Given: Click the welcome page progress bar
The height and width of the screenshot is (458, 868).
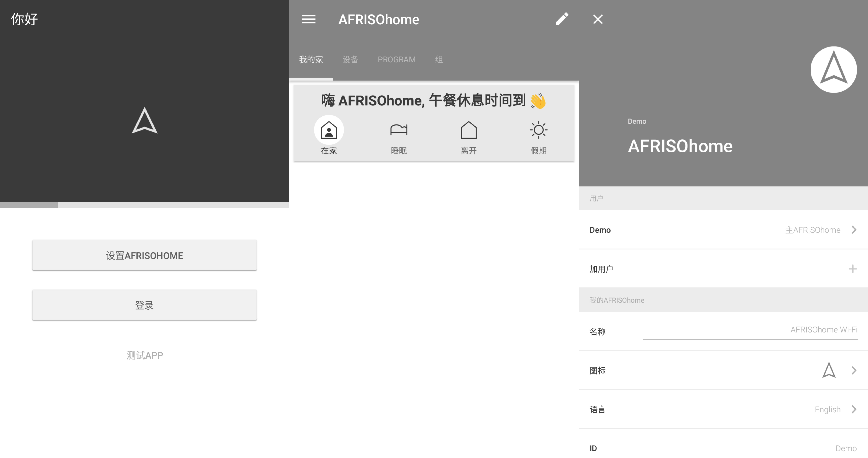Looking at the screenshot, I should click(x=145, y=205).
